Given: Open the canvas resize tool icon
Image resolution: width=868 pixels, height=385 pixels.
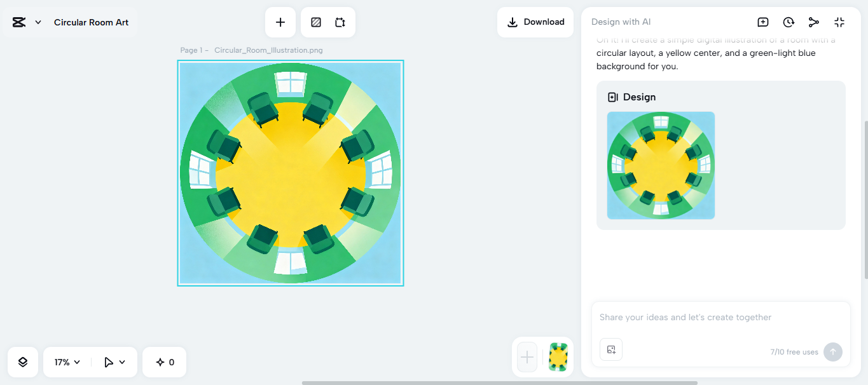Looking at the screenshot, I should (340, 22).
